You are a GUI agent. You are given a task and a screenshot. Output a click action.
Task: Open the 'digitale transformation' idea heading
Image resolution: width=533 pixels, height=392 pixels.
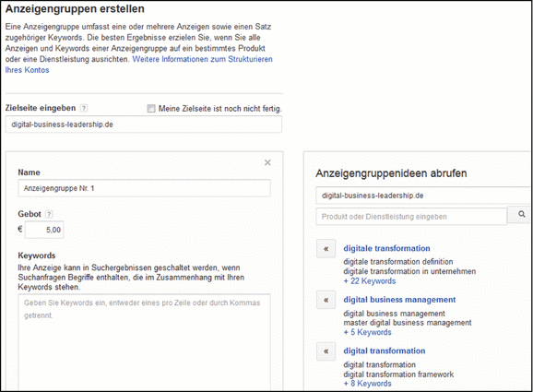pyautogui.click(x=386, y=248)
